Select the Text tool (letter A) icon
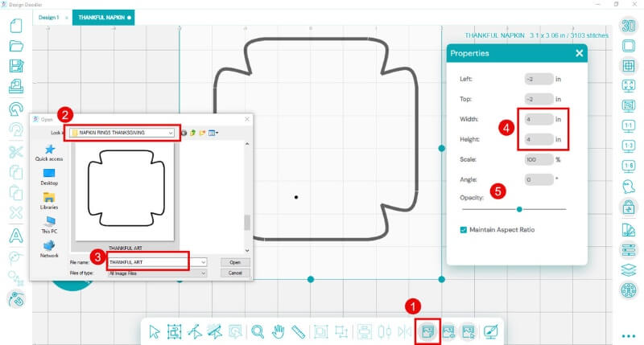644x345 pixels. (15, 236)
